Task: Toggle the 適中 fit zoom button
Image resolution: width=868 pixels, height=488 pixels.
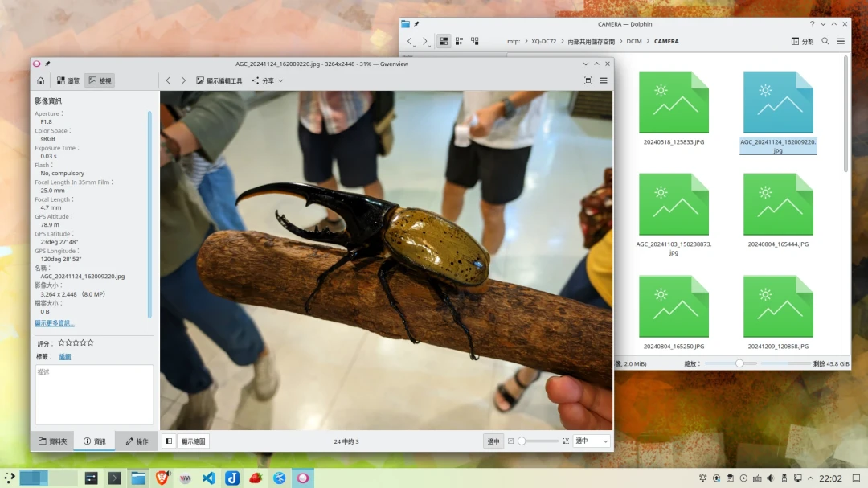Action: [493, 441]
